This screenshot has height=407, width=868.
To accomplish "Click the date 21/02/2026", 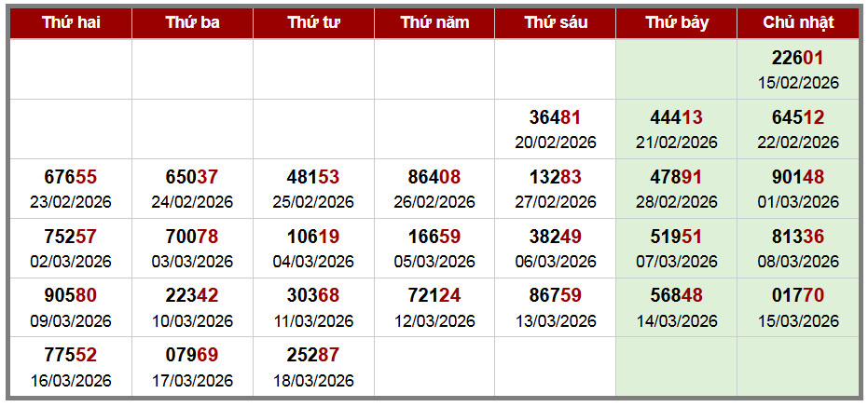I will click(x=677, y=142).
